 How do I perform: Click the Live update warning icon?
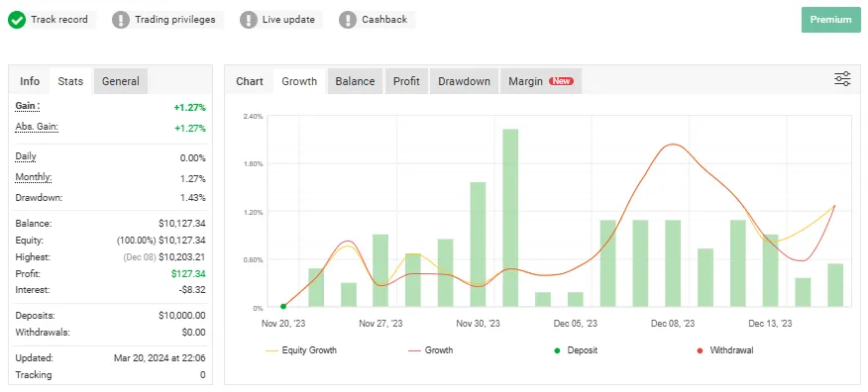[x=249, y=20]
